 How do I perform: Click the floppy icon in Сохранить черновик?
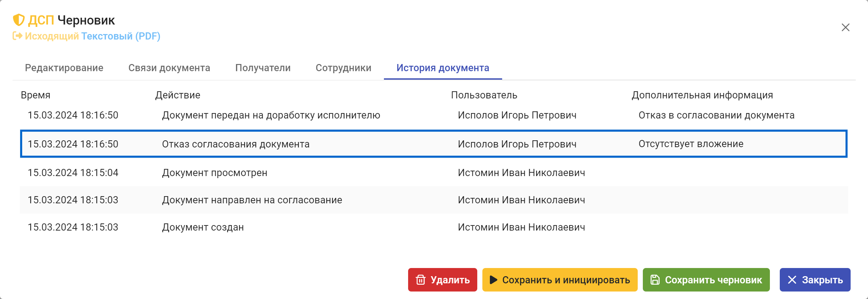655,280
